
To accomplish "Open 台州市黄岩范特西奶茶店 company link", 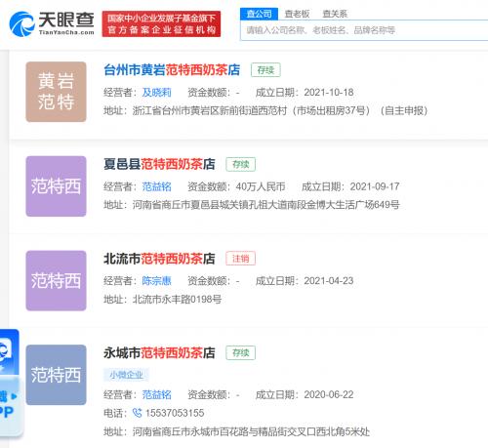I will 172,70.
